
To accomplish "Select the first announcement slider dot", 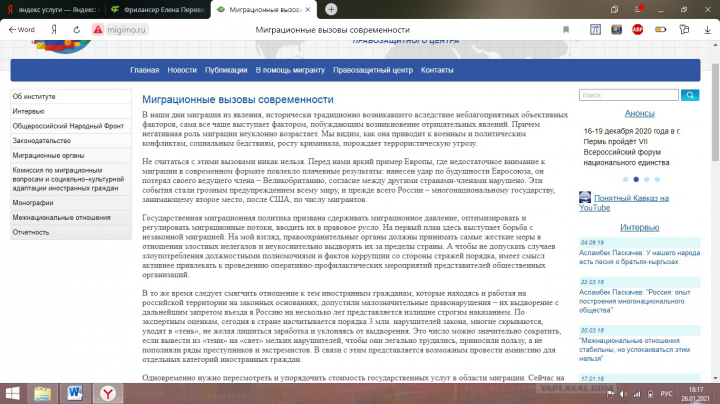I will [x=625, y=180].
